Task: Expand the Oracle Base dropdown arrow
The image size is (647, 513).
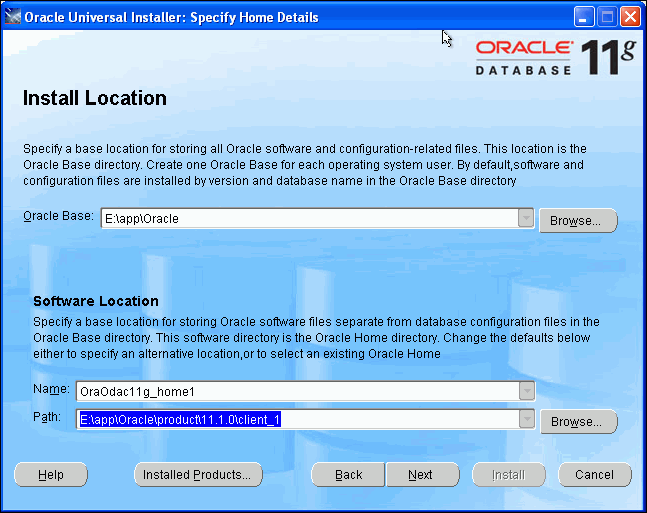Action: [526, 219]
